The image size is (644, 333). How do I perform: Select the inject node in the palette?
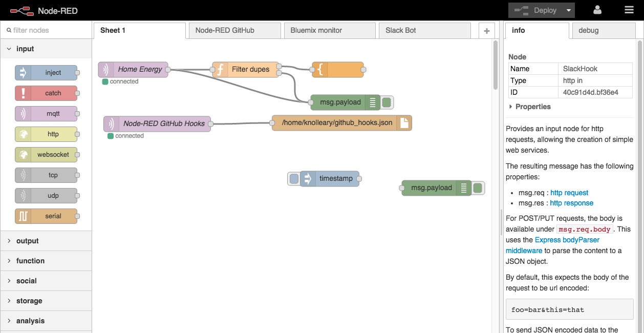47,72
